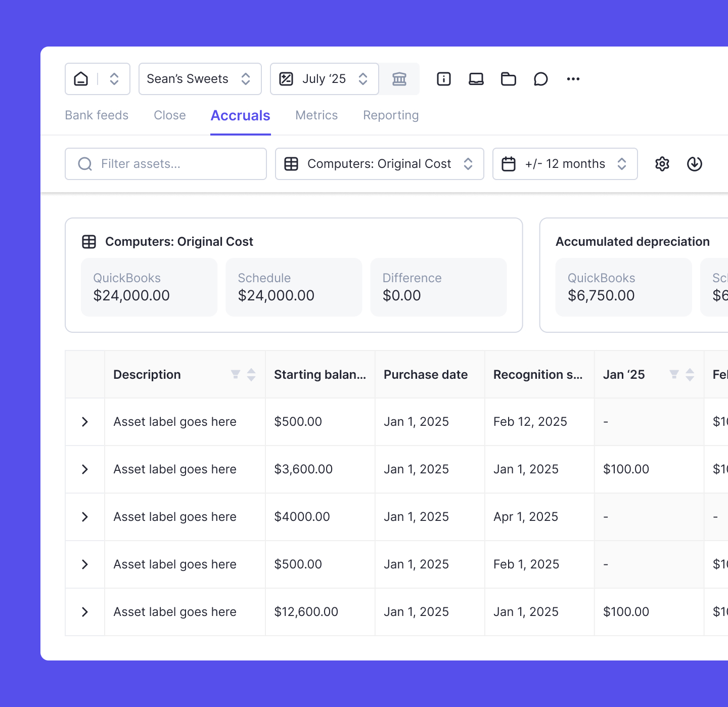Open the info panel icon
The image size is (728, 707).
click(x=443, y=79)
